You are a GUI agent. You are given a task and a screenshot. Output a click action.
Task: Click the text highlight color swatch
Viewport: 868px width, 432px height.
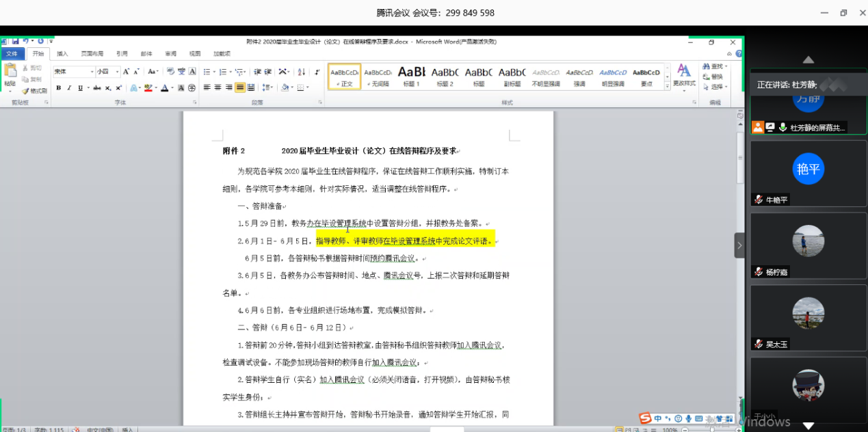[148, 88]
